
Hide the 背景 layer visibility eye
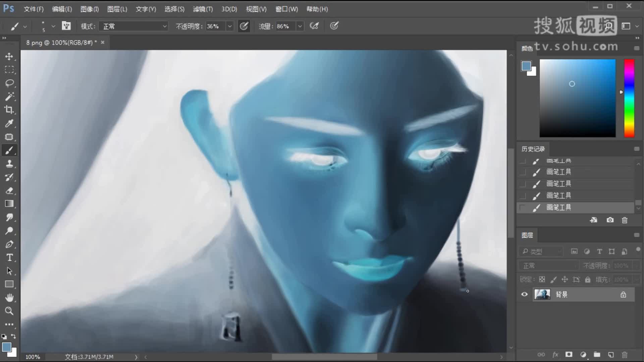pos(525,294)
